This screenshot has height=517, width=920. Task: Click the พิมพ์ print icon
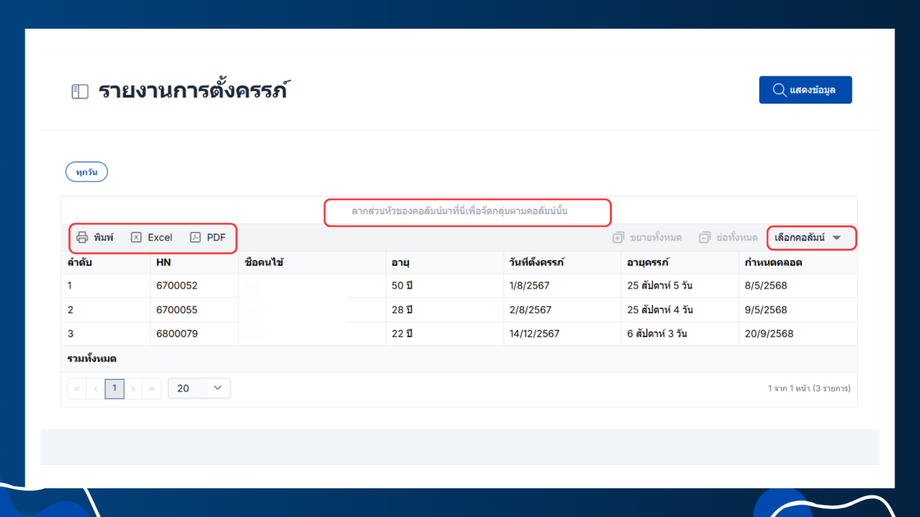tap(82, 237)
